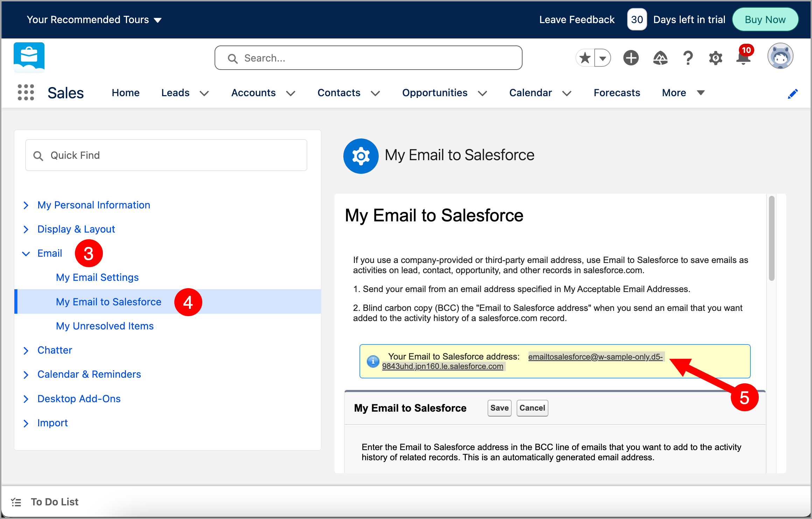The width and height of the screenshot is (812, 519).
Task: Open the Opportunities tab dropdown chevron
Action: (482, 93)
